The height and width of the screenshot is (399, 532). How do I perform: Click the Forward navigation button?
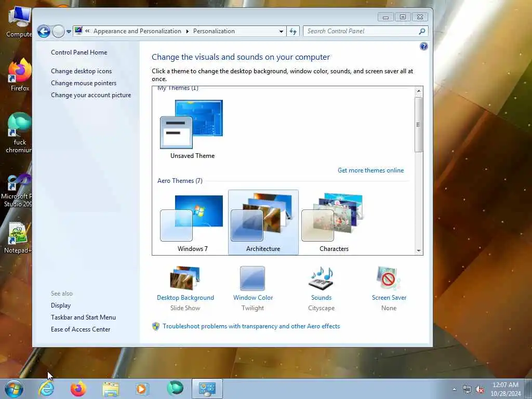point(58,31)
